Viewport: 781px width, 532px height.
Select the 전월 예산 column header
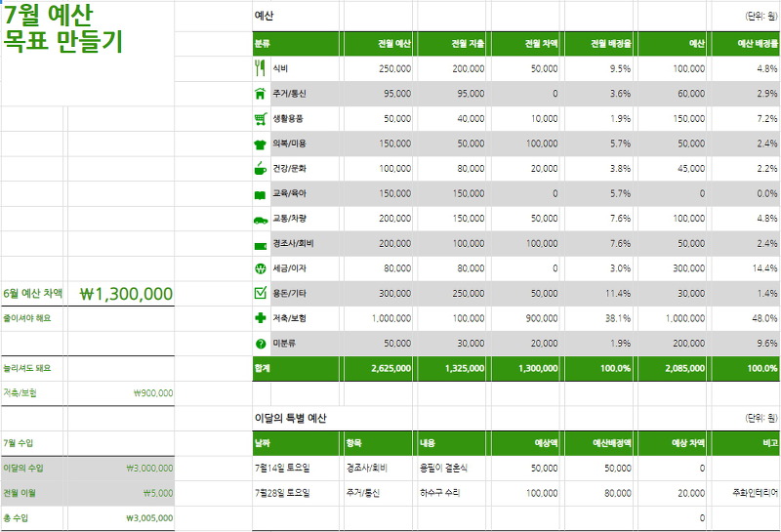click(x=378, y=44)
